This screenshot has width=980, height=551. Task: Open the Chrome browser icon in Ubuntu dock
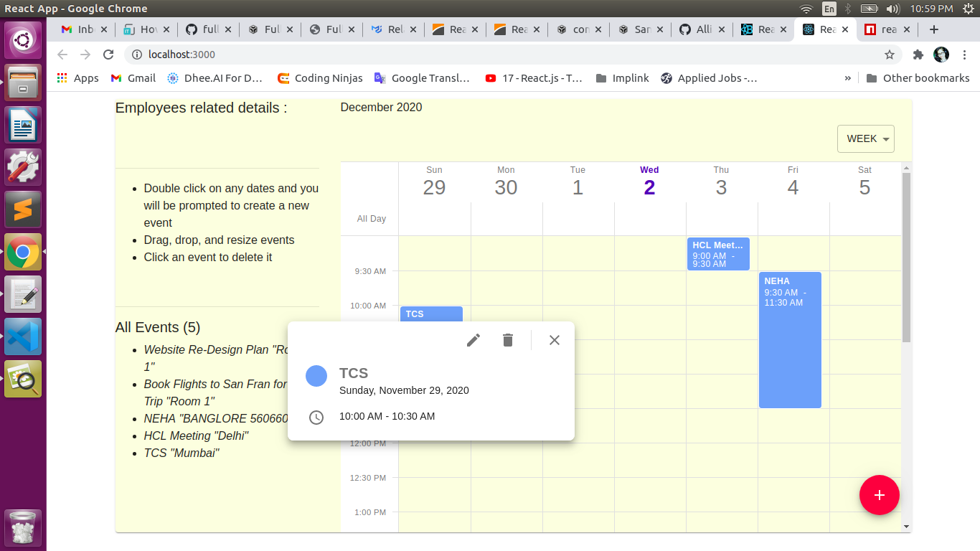point(22,252)
